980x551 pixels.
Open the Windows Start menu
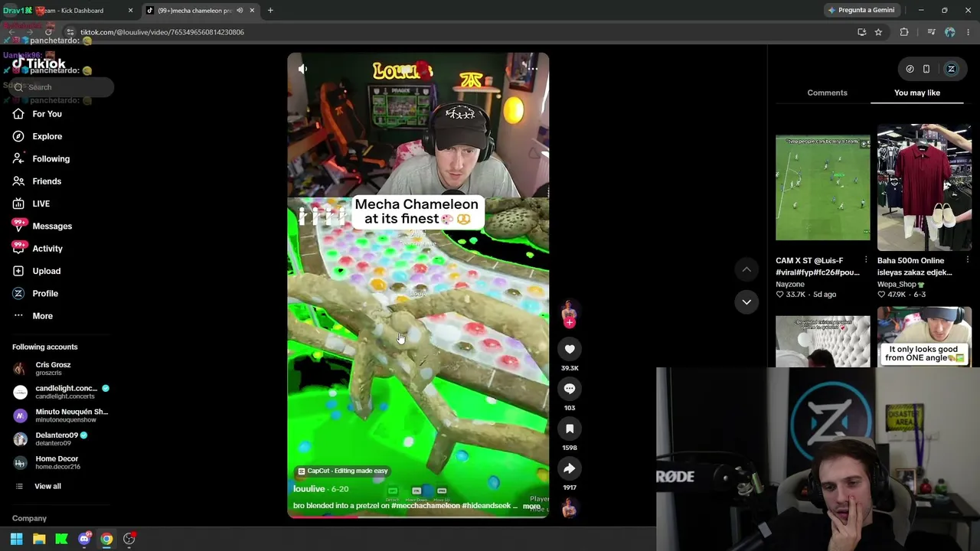(x=16, y=539)
